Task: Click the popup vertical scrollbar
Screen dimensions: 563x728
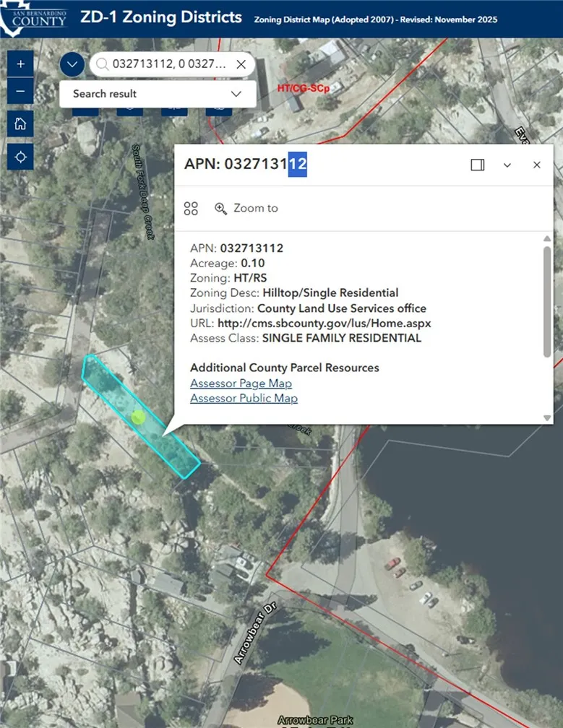Action: (x=547, y=302)
